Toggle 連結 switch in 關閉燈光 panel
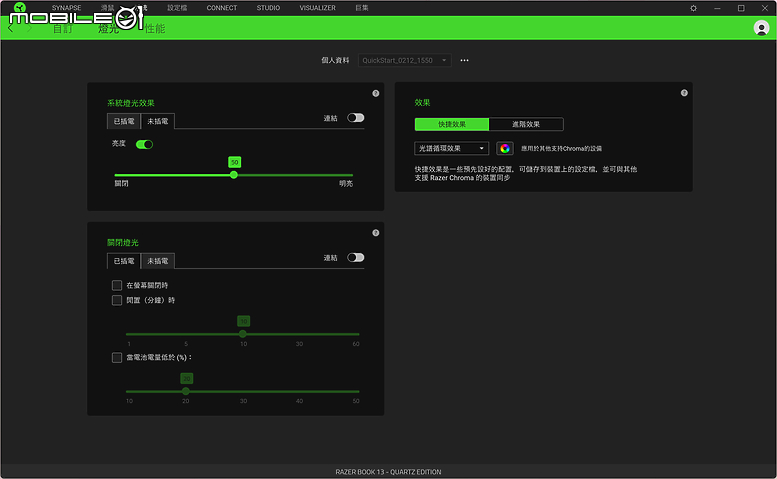The height and width of the screenshot is (479, 777). (x=355, y=258)
